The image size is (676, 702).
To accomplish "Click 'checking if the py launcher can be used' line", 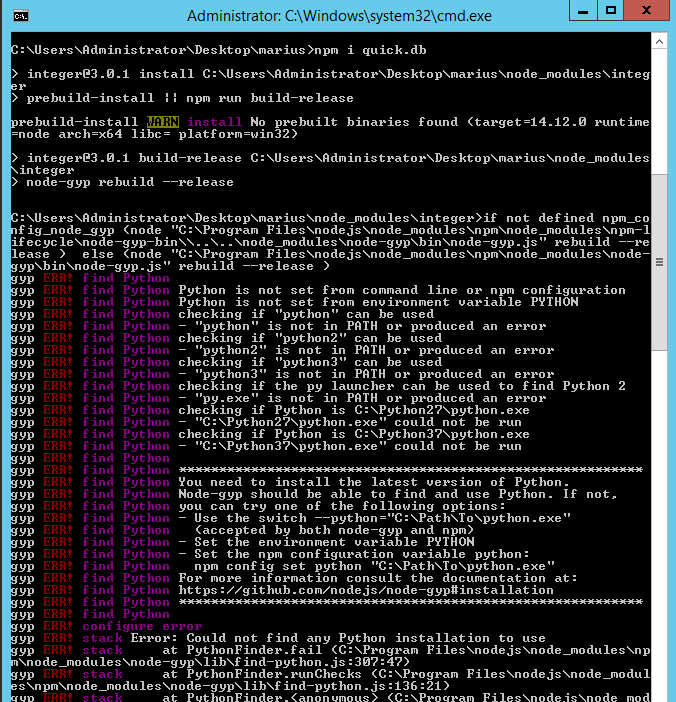I will 402,386.
